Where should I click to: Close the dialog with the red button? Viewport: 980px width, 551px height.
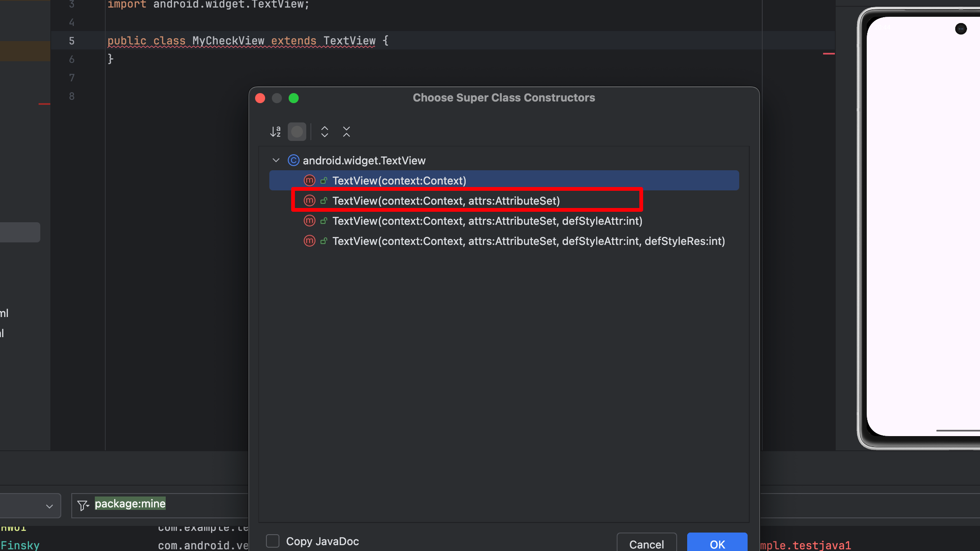click(260, 98)
